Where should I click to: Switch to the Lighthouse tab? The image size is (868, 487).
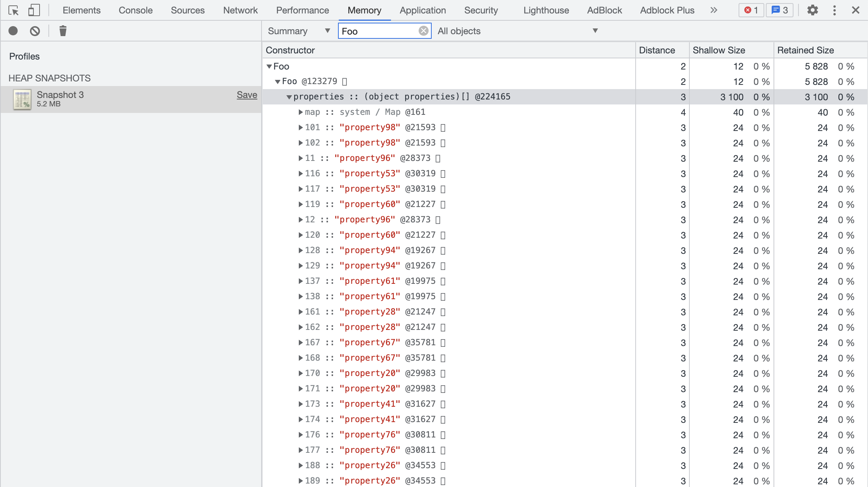[546, 10]
